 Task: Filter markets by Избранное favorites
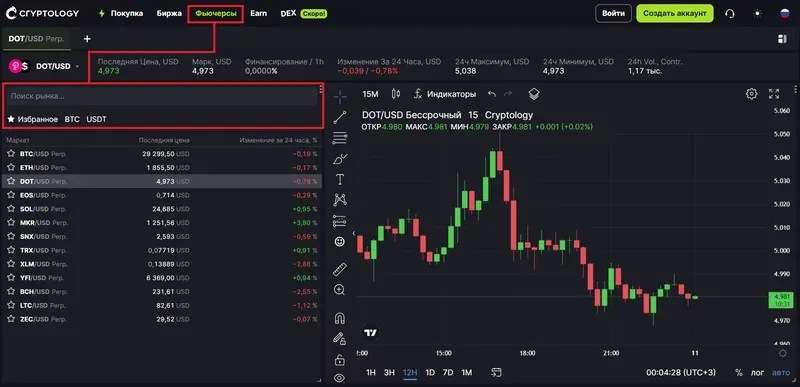(x=33, y=119)
